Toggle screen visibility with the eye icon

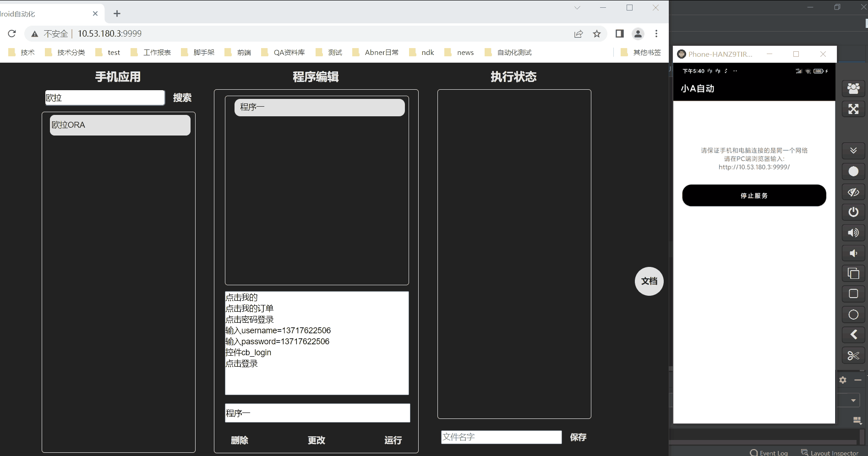[x=853, y=192]
